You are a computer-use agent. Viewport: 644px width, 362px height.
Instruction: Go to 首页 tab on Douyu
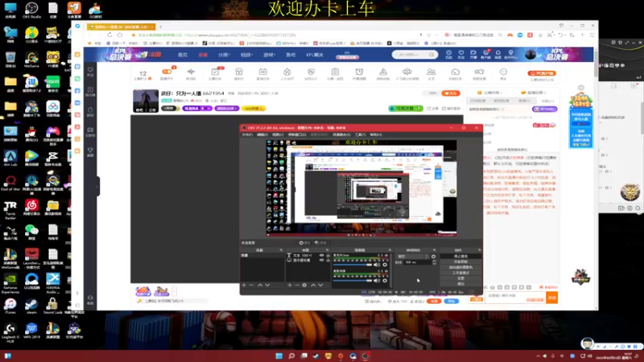coord(183,55)
